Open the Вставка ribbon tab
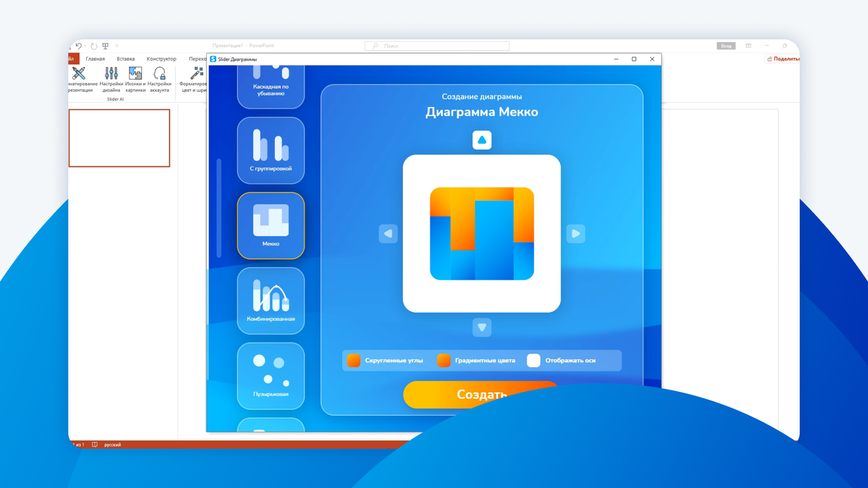Image resolution: width=868 pixels, height=488 pixels. (x=126, y=59)
